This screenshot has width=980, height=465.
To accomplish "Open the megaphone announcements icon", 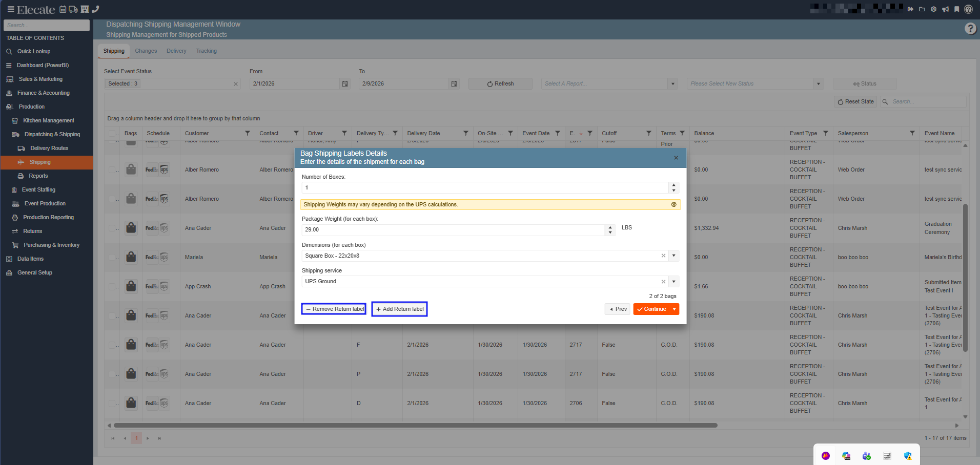I will (945, 9).
